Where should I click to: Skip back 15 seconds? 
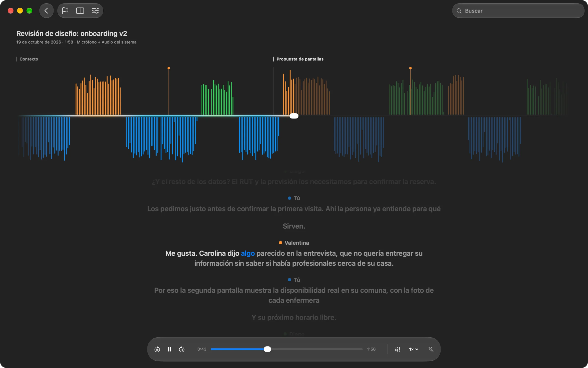pyautogui.click(x=157, y=349)
